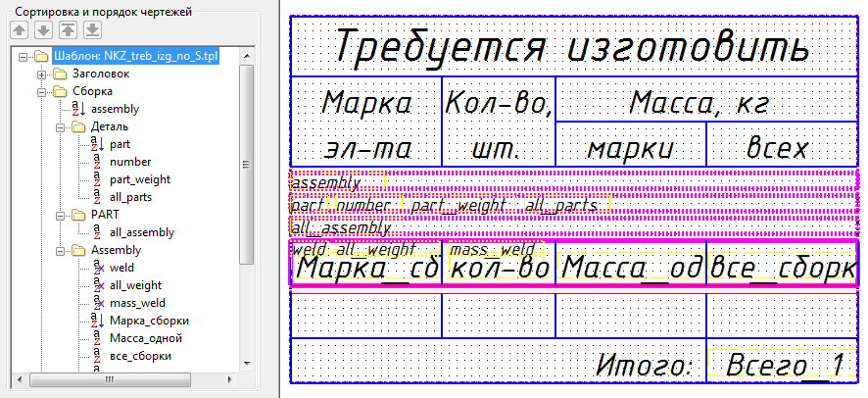
Task: Expand the Заголовок folder
Action: (x=40, y=74)
